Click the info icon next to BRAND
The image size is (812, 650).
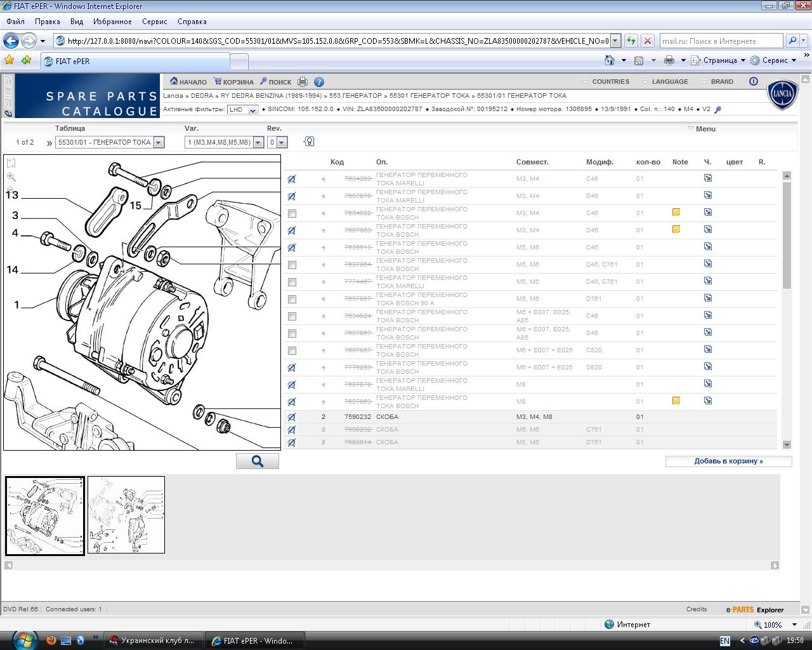click(754, 81)
